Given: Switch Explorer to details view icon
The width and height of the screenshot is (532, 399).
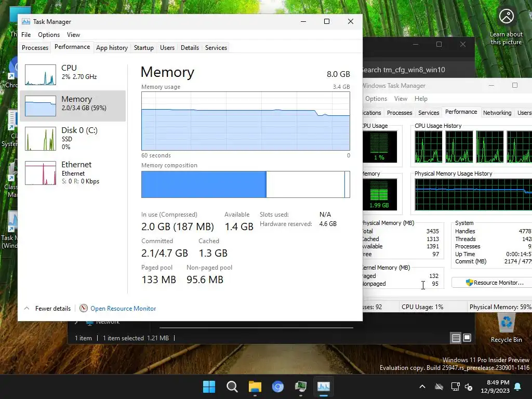Looking at the screenshot, I should pyautogui.click(x=456, y=338).
